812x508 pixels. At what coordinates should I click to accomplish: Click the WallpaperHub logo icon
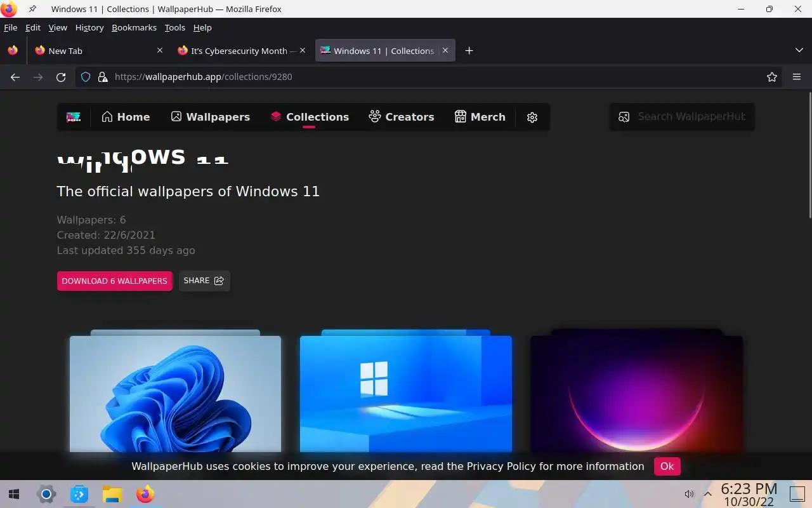74,117
